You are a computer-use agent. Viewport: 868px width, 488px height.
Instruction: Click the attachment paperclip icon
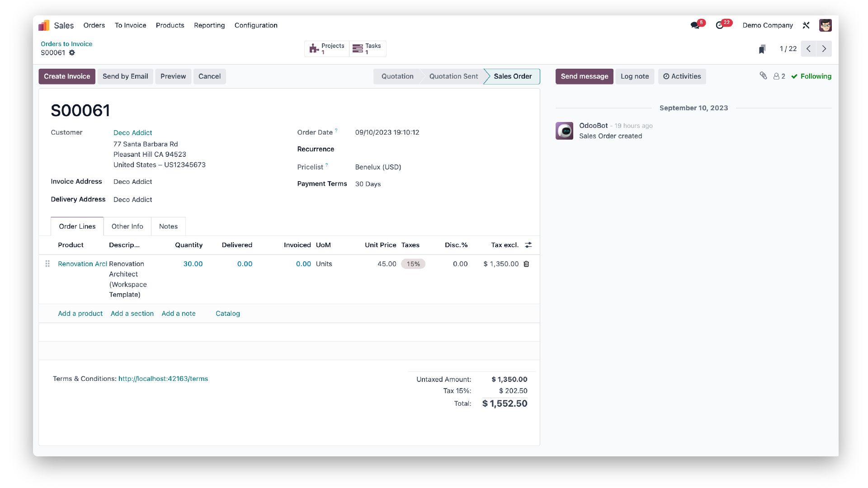point(764,76)
